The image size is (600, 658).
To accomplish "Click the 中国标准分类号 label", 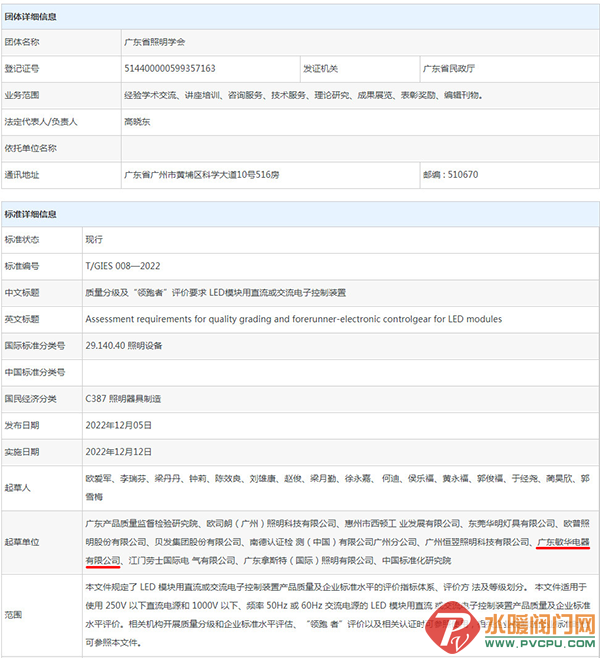I will click(x=35, y=372).
